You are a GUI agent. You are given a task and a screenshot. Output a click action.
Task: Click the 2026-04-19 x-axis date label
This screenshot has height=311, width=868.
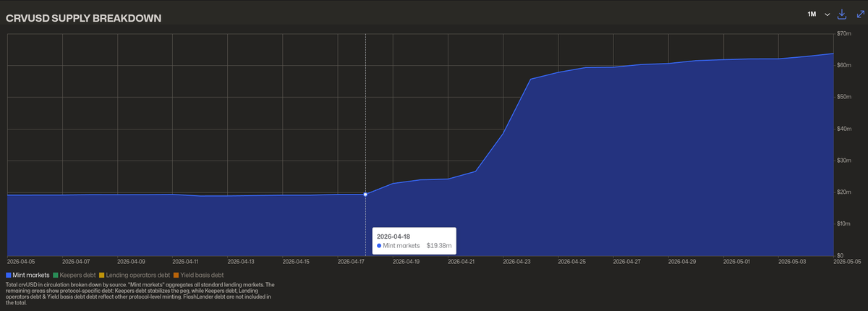tap(407, 261)
